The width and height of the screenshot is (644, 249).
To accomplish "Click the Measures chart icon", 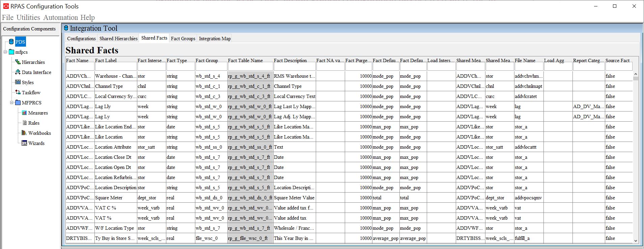I will (24, 113).
